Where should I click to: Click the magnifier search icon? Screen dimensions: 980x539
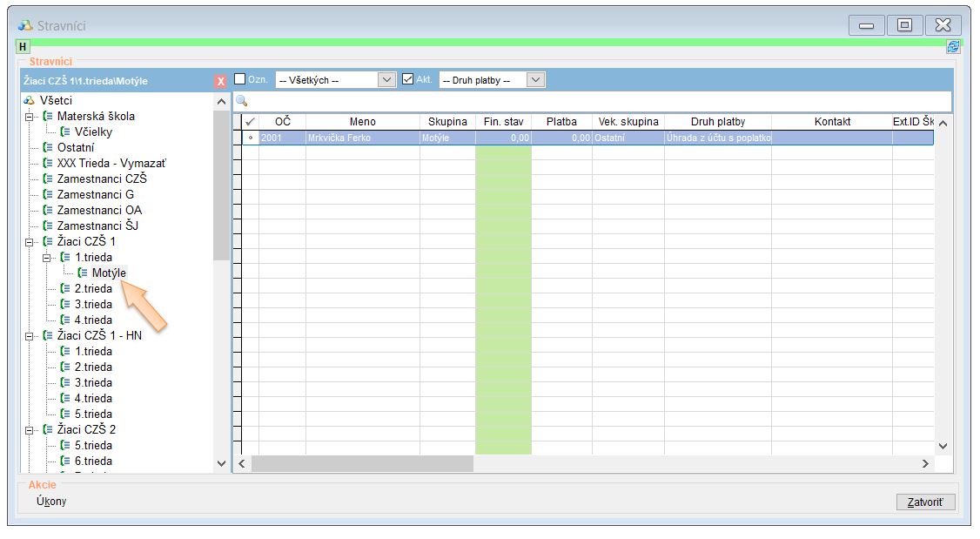242,101
